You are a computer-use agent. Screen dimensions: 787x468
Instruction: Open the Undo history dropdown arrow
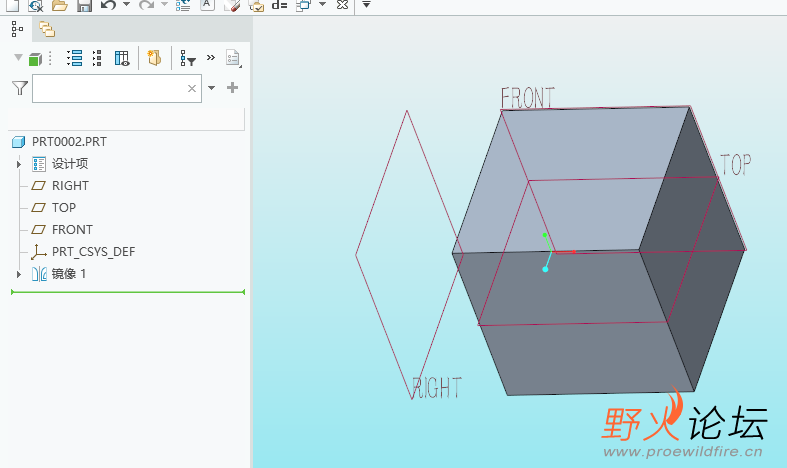pos(126,6)
